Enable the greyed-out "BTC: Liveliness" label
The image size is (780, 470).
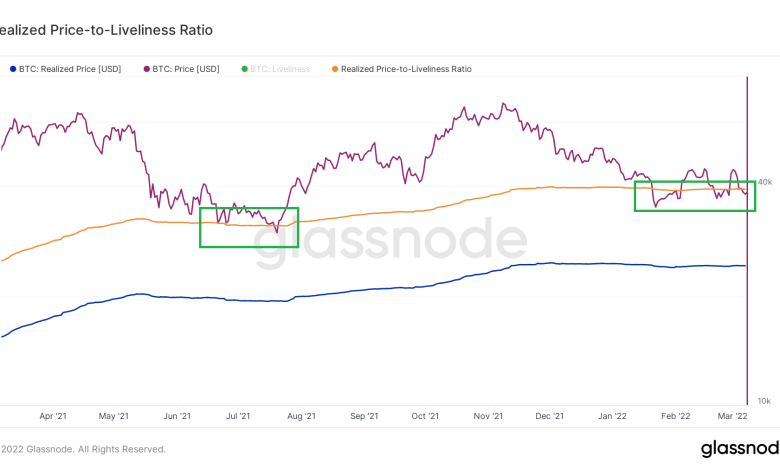(x=281, y=69)
